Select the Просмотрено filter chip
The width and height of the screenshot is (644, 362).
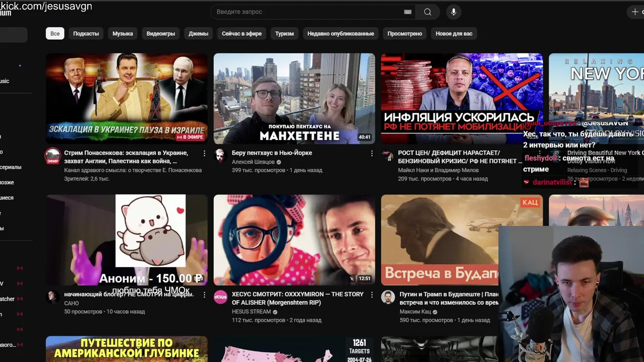[x=405, y=34]
